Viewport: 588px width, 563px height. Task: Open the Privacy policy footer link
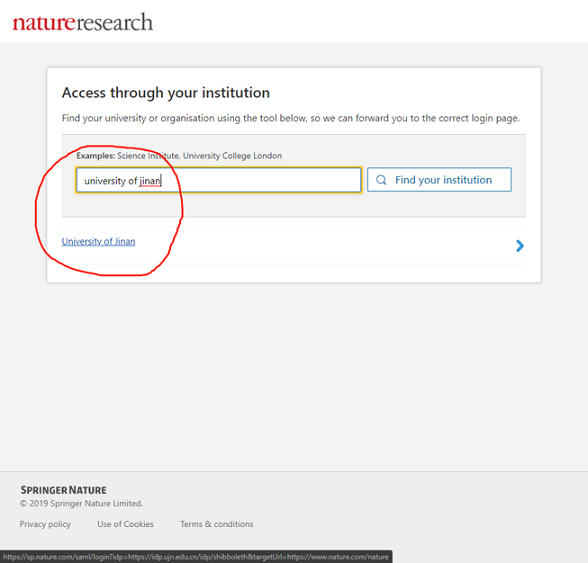(45, 524)
